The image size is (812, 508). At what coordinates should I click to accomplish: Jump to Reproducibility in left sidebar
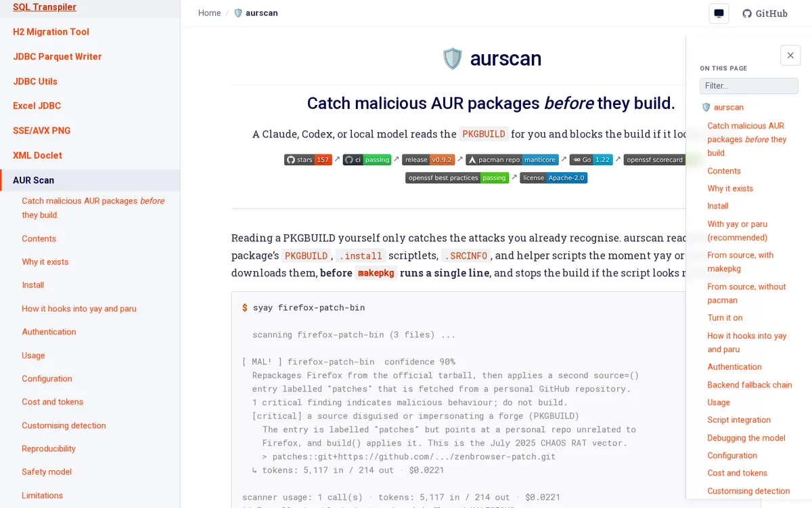pyautogui.click(x=49, y=449)
